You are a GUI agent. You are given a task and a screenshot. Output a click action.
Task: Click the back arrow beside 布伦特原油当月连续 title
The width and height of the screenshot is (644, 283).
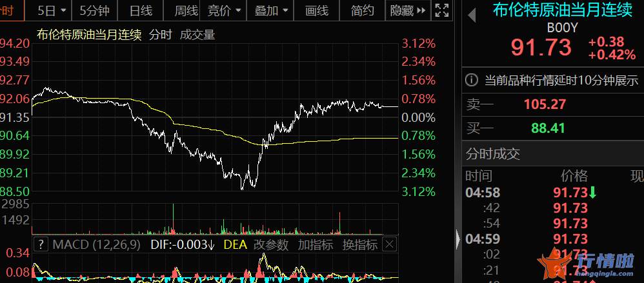pos(472,15)
